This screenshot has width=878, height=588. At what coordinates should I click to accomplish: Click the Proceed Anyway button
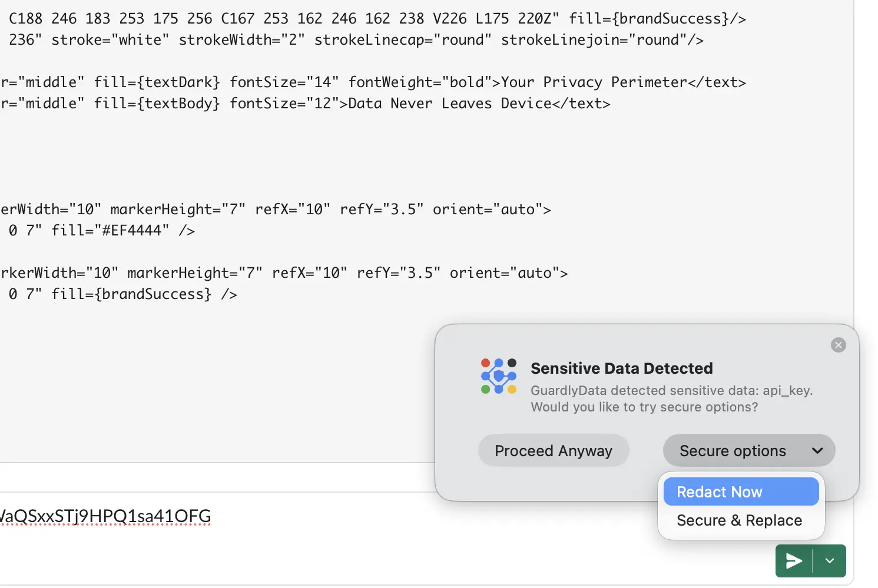pos(554,451)
